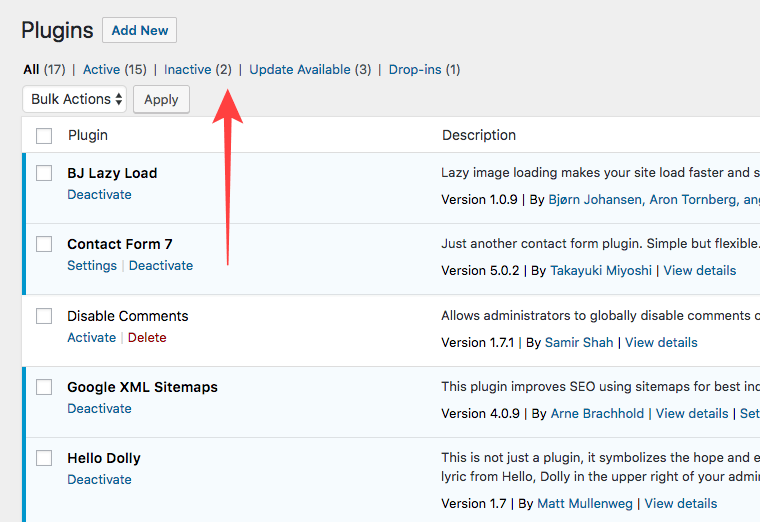Image resolution: width=760 pixels, height=522 pixels.
Task: Check the Disable Comments plugin checkbox
Action: pyautogui.click(x=44, y=316)
